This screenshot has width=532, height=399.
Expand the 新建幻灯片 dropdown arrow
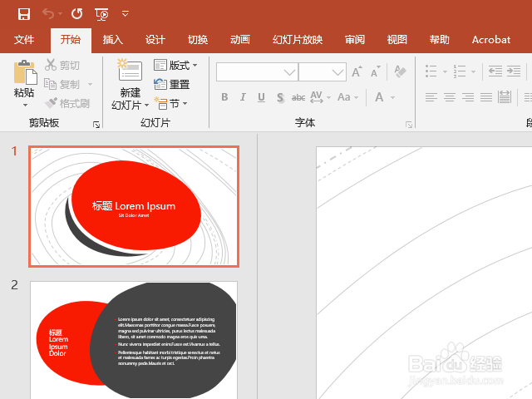[146, 106]
